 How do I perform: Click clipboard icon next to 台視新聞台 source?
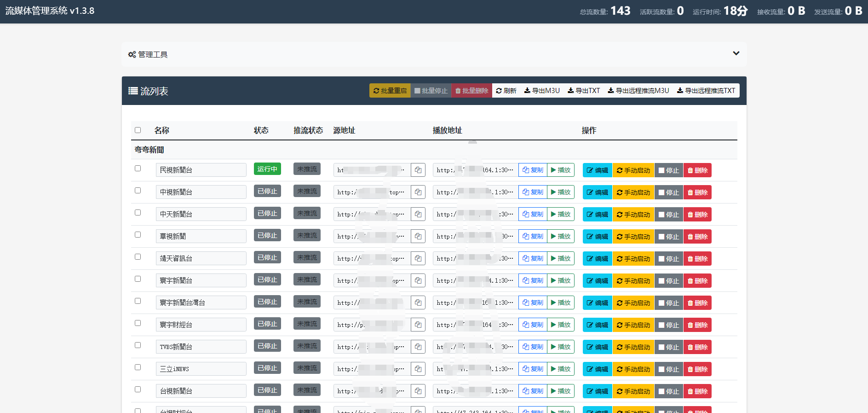(418, 391)
